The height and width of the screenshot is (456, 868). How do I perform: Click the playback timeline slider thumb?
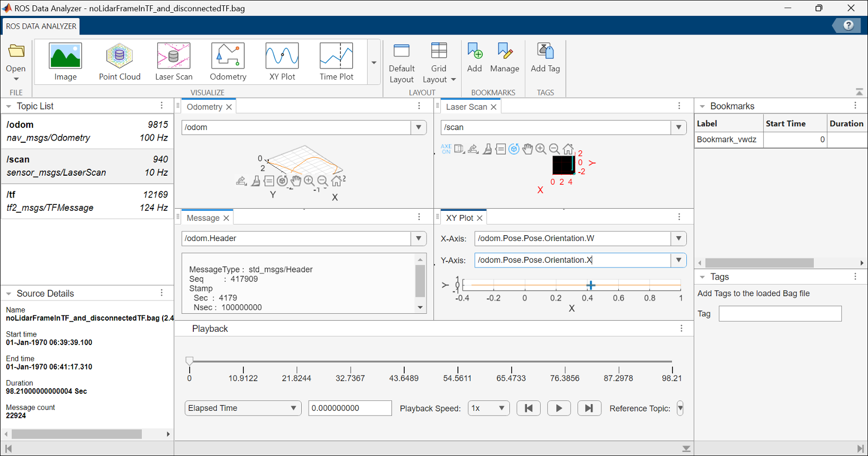189,361
